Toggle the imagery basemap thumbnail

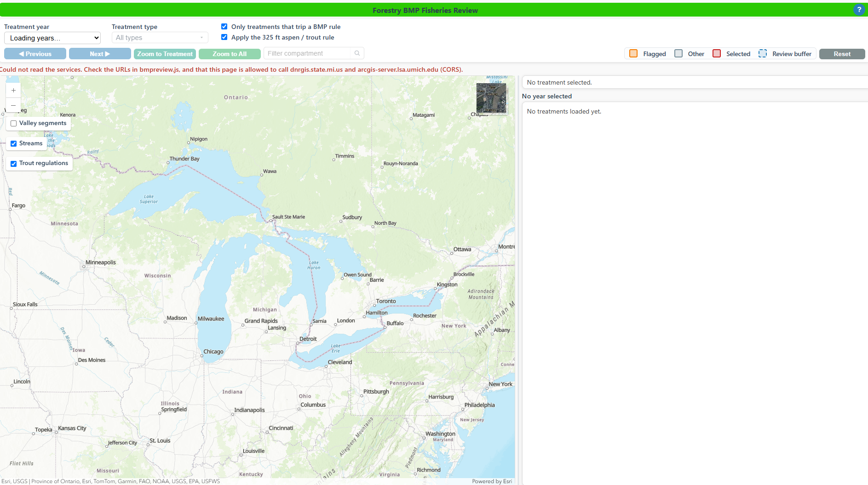(491, 98)
